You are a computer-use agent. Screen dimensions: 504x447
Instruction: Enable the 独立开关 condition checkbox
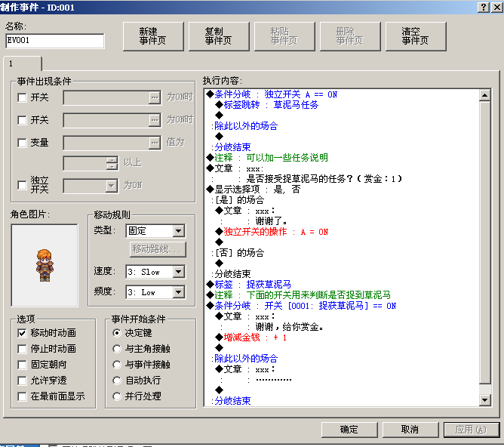pos(22,185)
